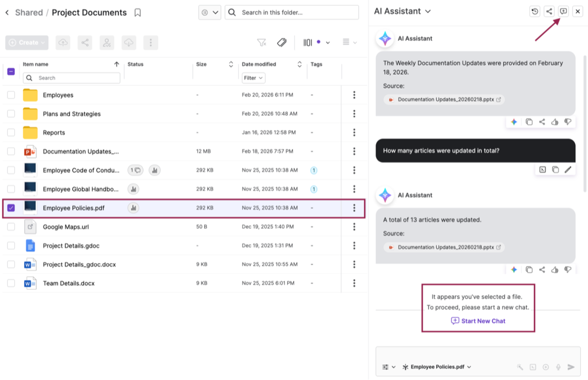Navigate to the Shared breadcrumb
Image resolution: width=588 pixels, height=380 pixels.
coord(29,12)
